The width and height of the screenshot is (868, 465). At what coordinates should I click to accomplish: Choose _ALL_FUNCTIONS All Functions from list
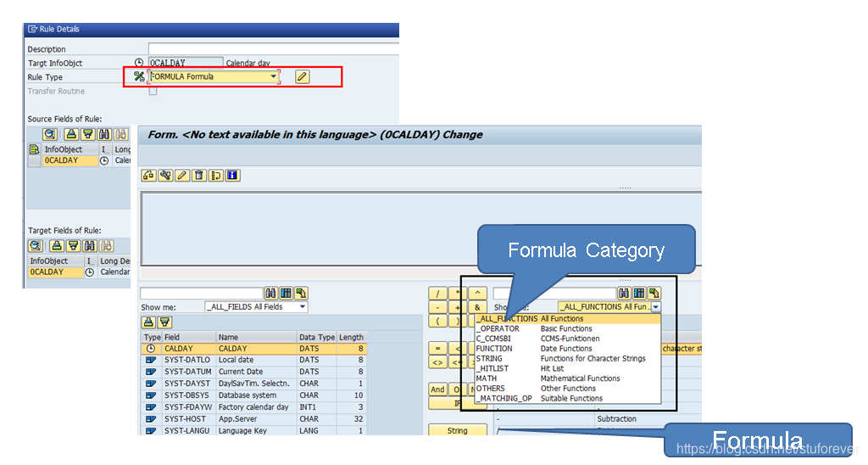pos(568,319)
